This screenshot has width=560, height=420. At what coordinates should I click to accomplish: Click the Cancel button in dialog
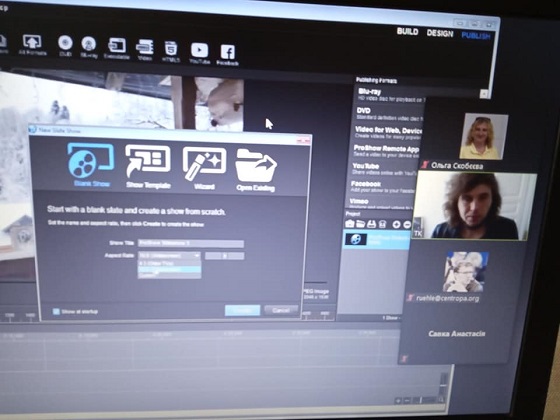(281, 310)
